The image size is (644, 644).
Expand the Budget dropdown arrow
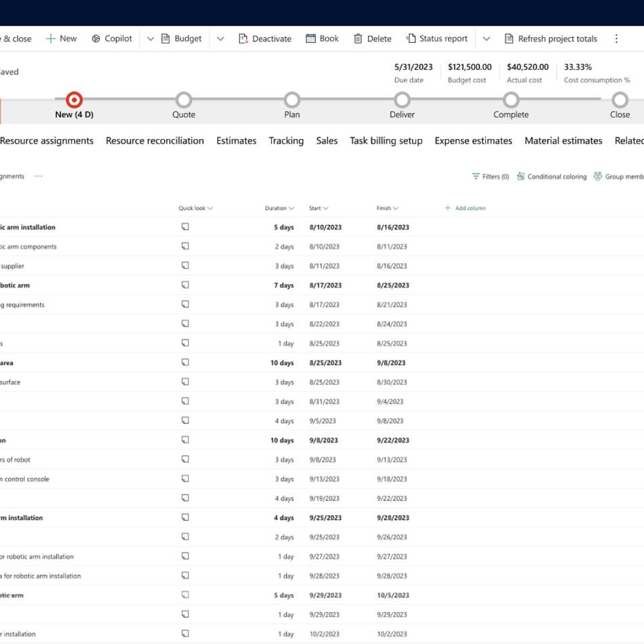tap(220, 39)
